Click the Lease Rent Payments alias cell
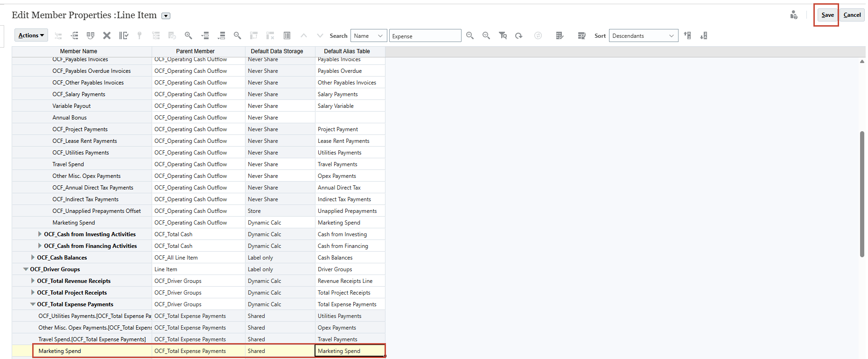The height and width of the screenshot is (359, 868). [x=350, y=141]
